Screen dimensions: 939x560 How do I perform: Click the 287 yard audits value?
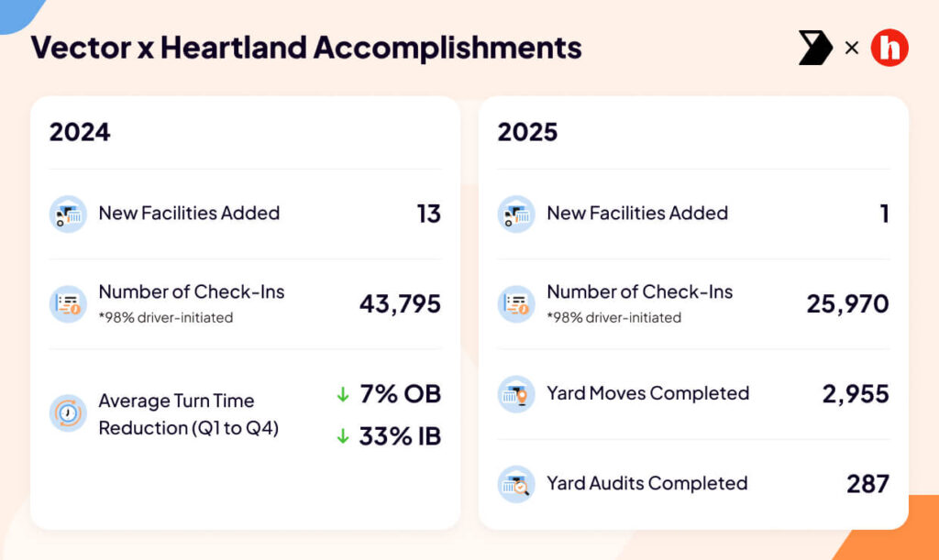[867, 483]
